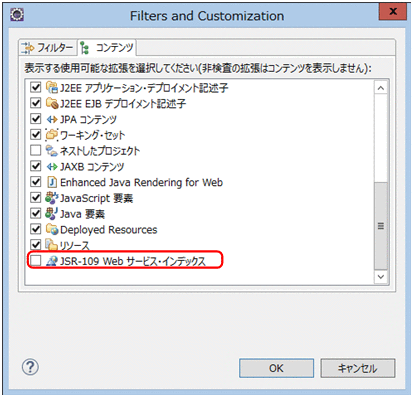415x399 pixels.
Task: Click the ネストしたプロジェクト icon
Action: tap(52, 151)
